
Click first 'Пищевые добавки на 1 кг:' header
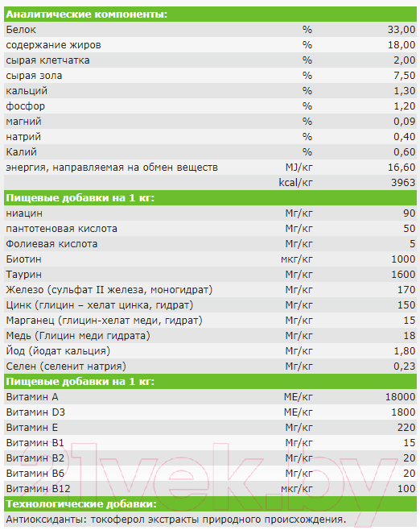tap(210, 197)
